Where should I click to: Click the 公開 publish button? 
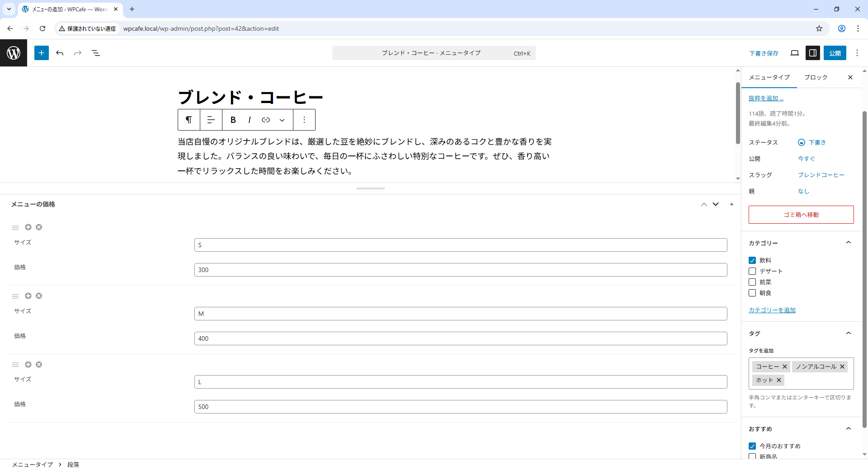pos(835,53)
